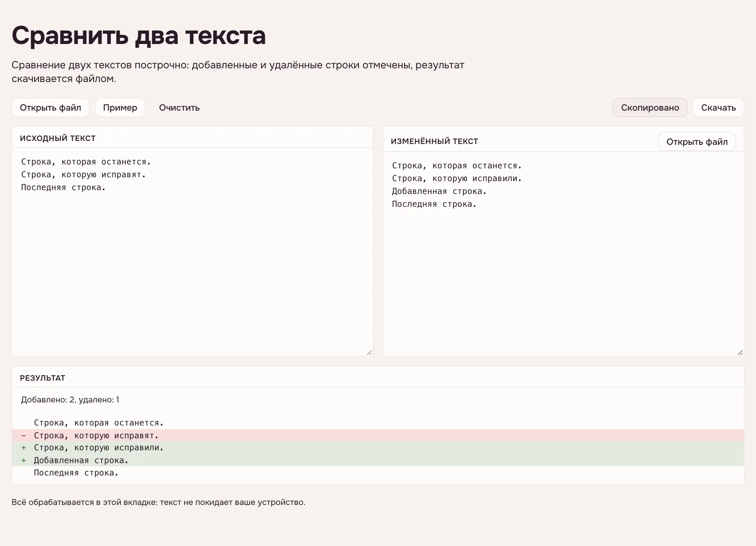Click 'Строка, которая останется.' in the result panel

point(99,423)
